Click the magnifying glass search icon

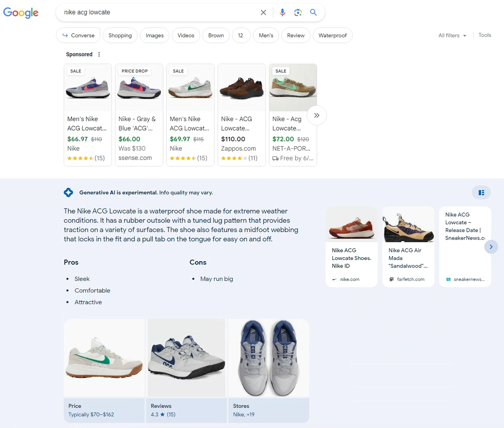coord(313,12)
